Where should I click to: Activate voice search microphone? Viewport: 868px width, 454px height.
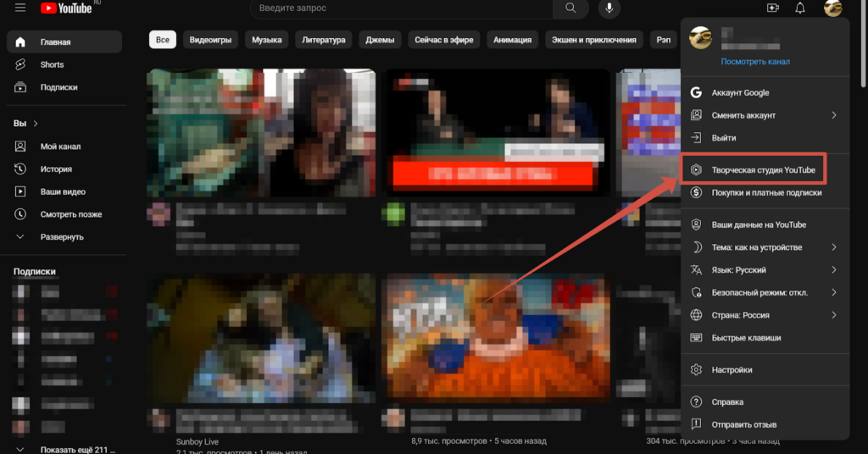(609, 8)
